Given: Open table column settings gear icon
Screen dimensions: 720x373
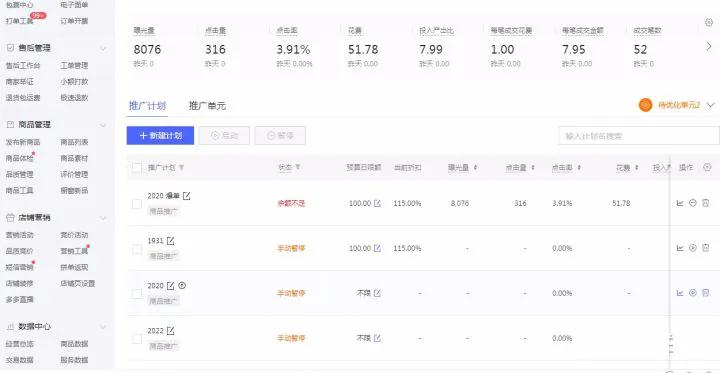Looking at the screenshot, I should click(x=707, y=168).
